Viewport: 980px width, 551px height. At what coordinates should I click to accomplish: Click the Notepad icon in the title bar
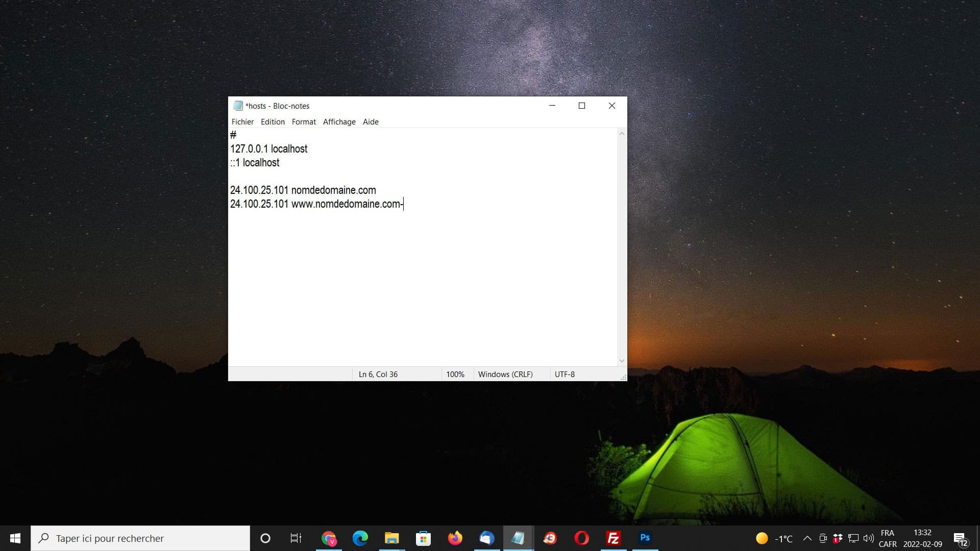238,106
